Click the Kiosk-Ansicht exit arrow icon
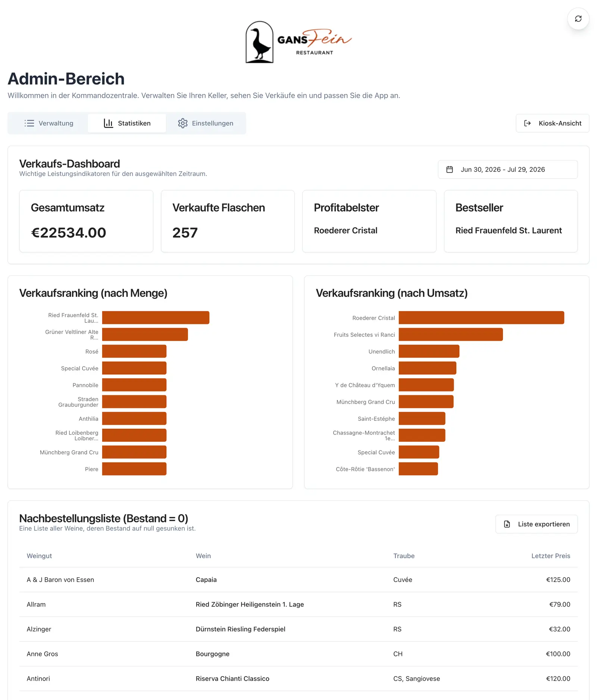Viewport: 597px width, 700px height. 527,123
